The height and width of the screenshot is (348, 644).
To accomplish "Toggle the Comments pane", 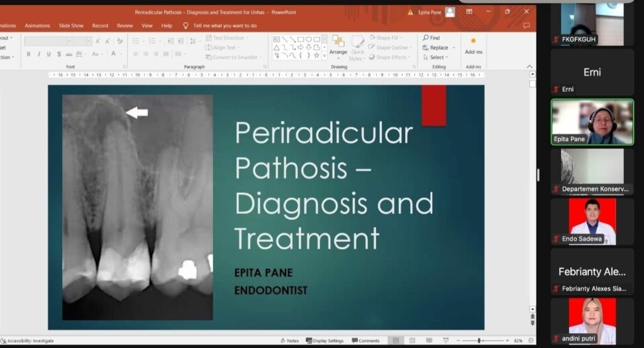I will [x=365, y=340].
